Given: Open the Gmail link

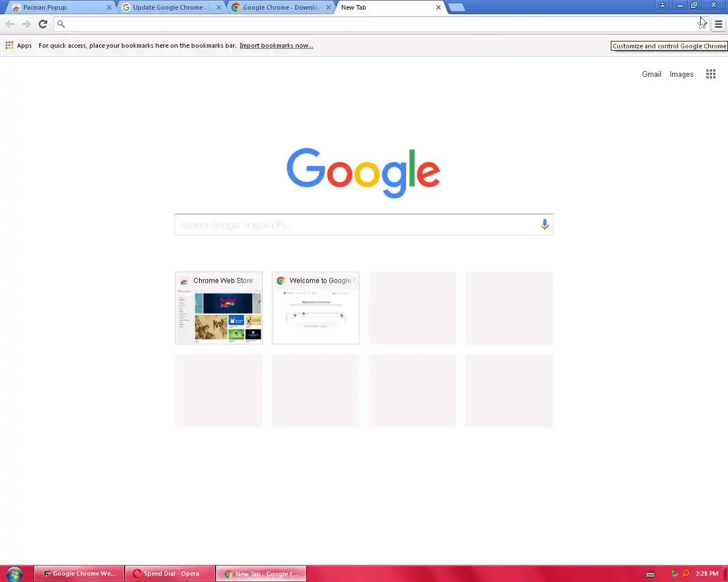Looking at the screenshot, I should [x=651, y=74].
